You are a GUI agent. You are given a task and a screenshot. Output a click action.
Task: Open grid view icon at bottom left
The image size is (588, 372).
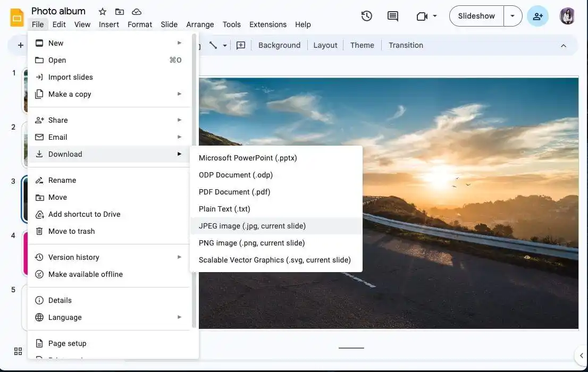18,351
